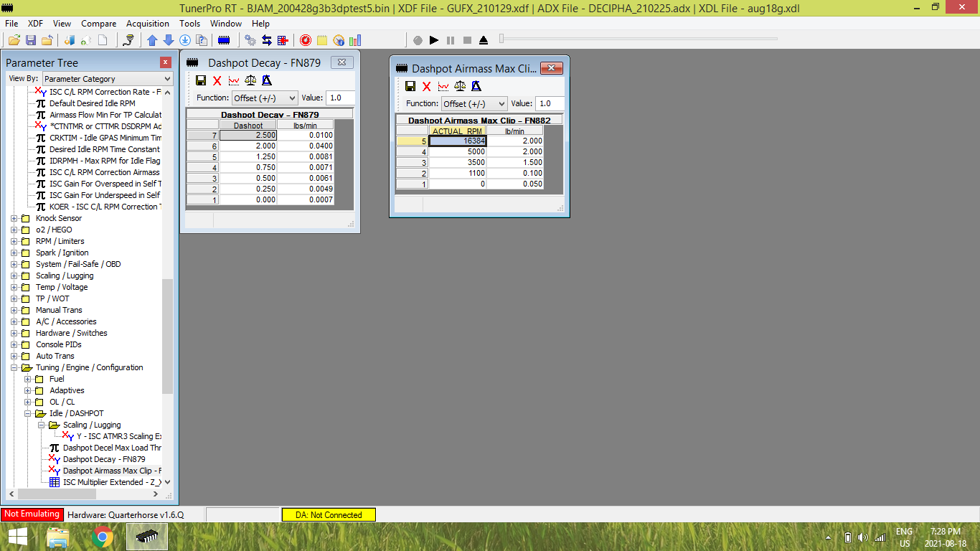Save changes in Dashpot Decay window
Screen dimensions: 980x551
click(201, 81)
